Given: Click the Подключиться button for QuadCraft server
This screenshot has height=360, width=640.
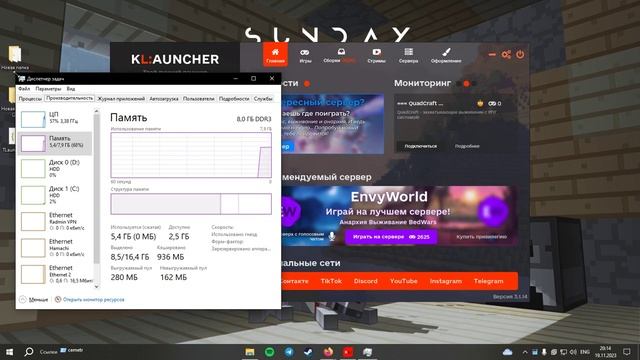Looking at the screenshot, I should (420, 146).
